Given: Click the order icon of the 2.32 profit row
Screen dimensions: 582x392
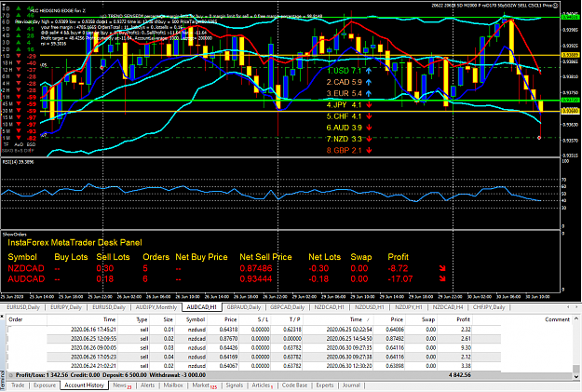Looking at the screenshot, I should point(10,330).
